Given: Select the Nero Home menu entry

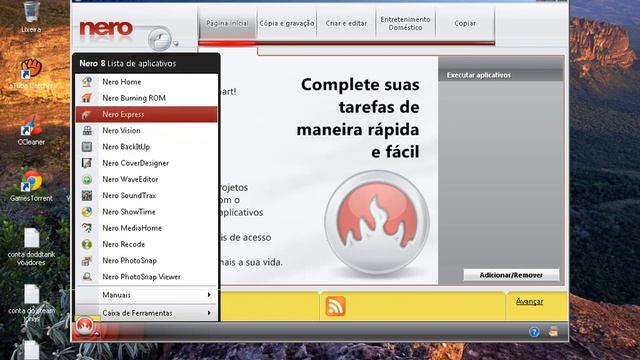Looking at the screenshot, I should [147, 82].
